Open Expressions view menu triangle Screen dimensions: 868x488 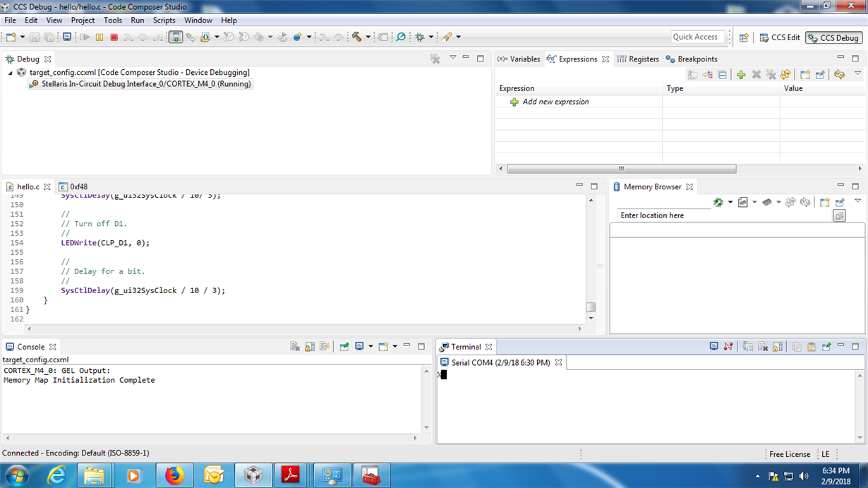point(857,73)
